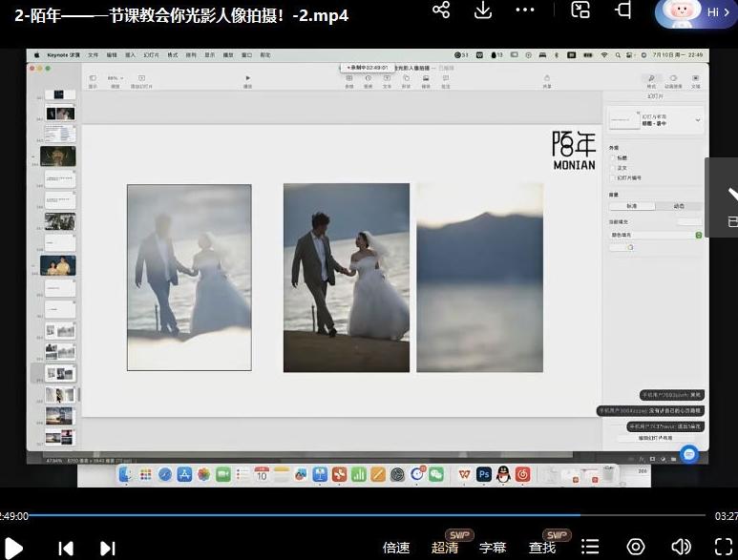This screenshot has width=738, height=560.
Task: Play the video with the play button
Action: (x=13, y=548)
